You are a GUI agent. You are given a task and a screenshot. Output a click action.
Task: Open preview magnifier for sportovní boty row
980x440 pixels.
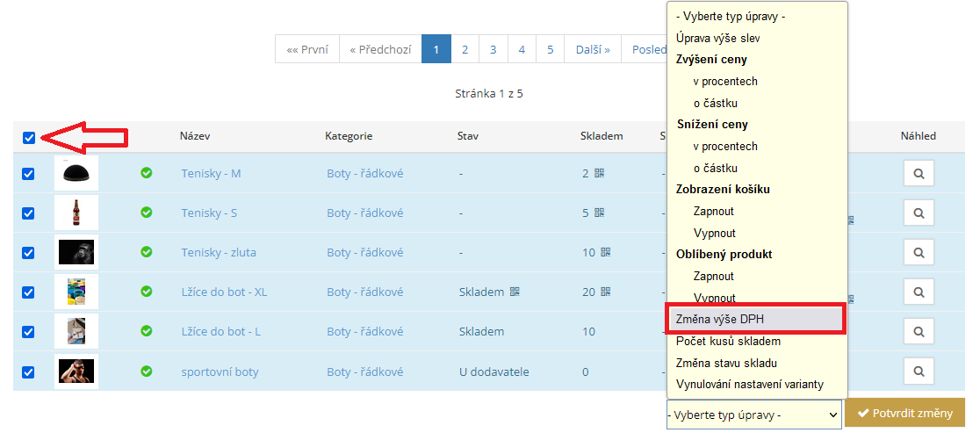point(918,371)
